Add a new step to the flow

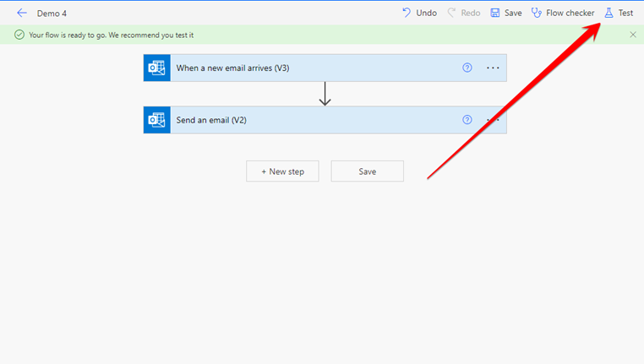click(282, 171)
